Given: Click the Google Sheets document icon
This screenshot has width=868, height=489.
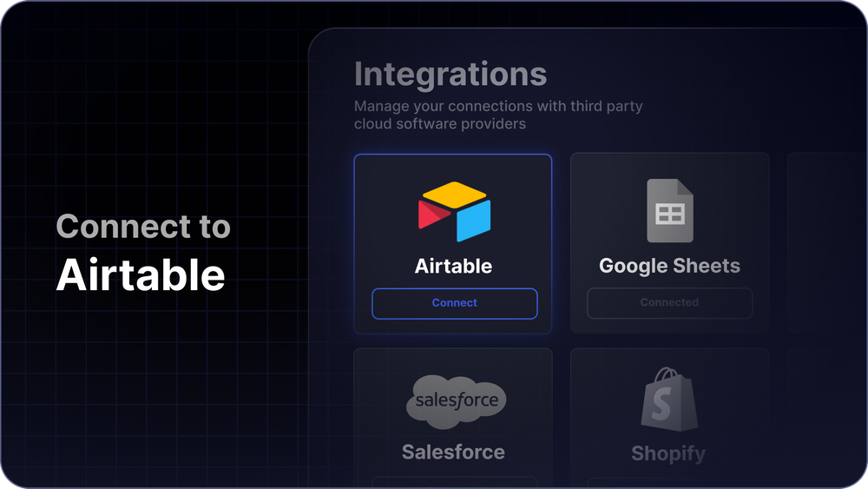Looking at the screenshot, I should [x=669, y=211].
